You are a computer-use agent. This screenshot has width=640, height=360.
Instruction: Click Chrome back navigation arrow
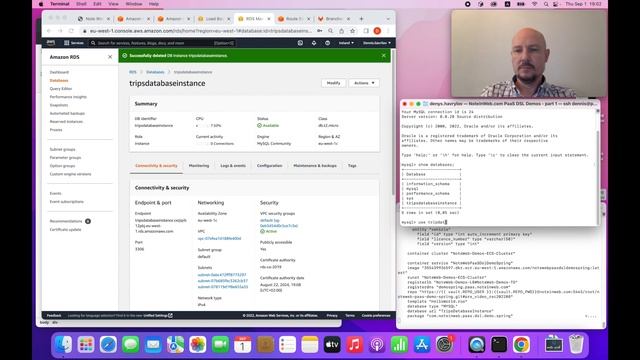[x=49, y=31]
